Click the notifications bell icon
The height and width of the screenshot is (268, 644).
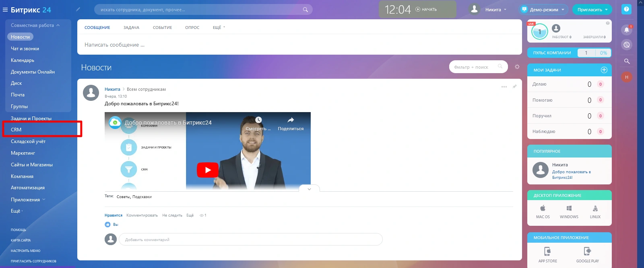pos(626,30)
